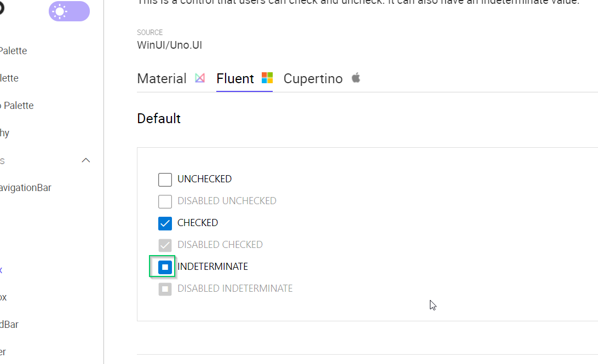Image resolution: width=598 pixels, height=364 pixels.
Task: Click the Default section heading
Action: click(159, 118)
